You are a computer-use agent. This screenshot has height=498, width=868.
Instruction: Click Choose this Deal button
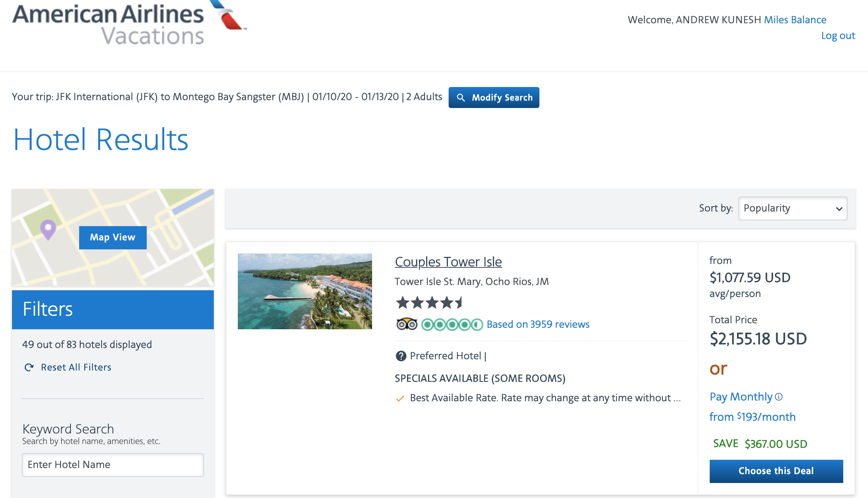click(x=776, y=471)
